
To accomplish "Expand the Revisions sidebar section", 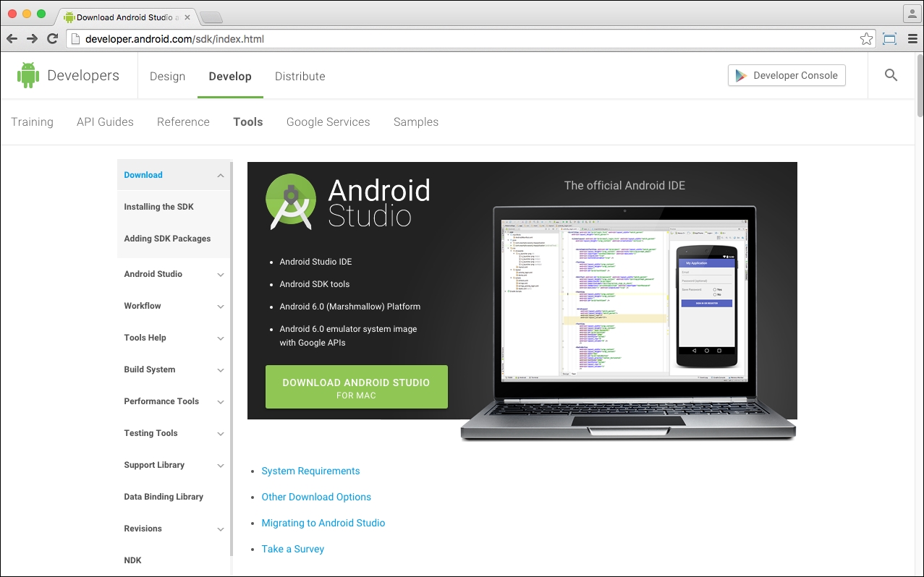I will [221, 529].
